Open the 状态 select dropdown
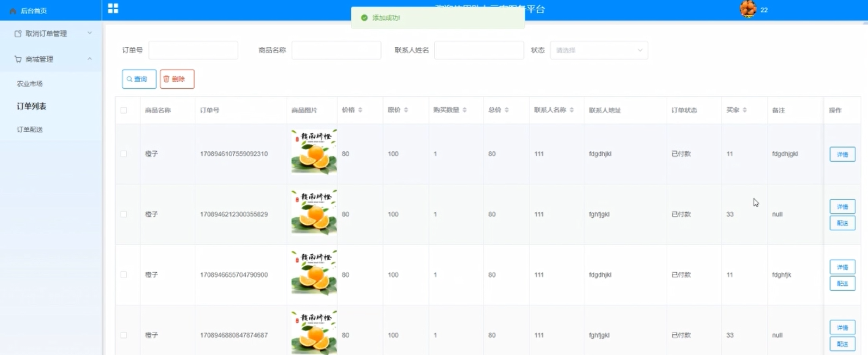Viewport: 868px width, 355px height. pos(599,50)
